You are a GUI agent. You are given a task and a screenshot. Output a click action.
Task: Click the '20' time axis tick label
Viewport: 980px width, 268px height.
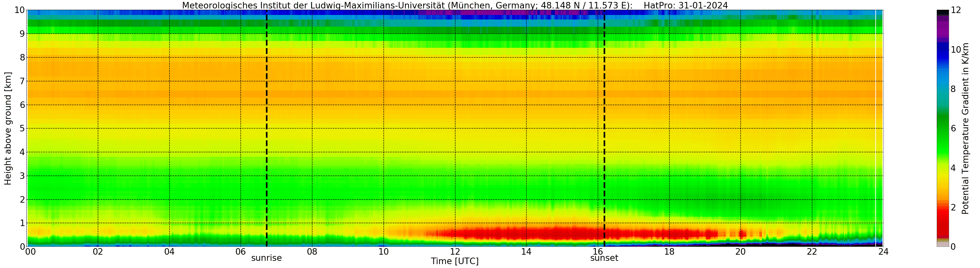click(x=740, y=252)
